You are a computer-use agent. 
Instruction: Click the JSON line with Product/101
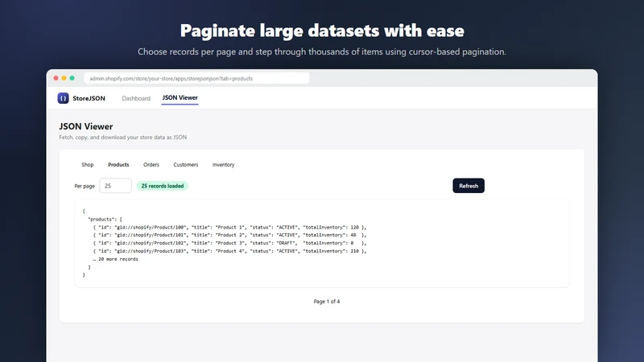[229, 235]
